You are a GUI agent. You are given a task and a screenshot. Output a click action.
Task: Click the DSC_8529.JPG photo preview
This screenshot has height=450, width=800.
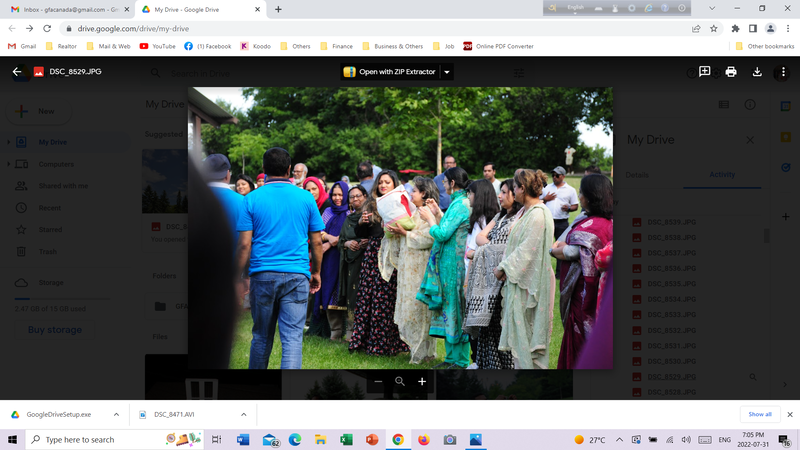(401, 228)
